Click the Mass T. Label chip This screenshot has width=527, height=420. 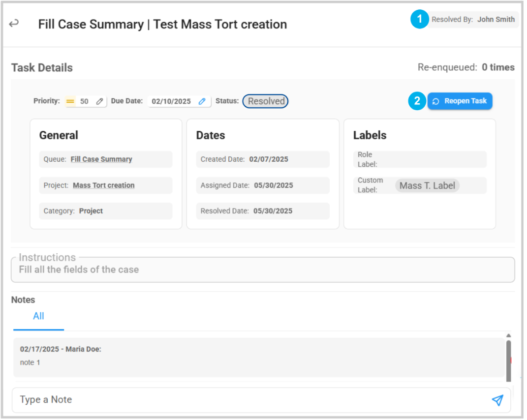click(x=427, y=185)
